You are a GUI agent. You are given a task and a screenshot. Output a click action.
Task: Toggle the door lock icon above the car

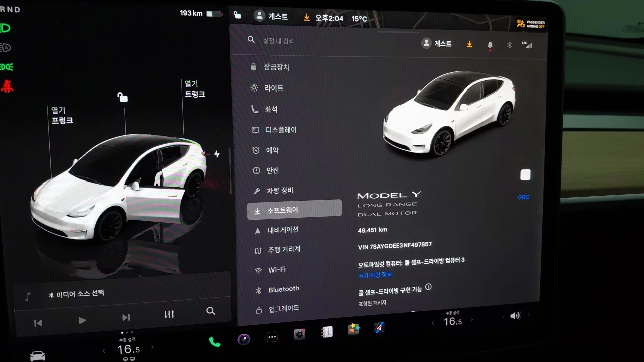coord(122,97)
